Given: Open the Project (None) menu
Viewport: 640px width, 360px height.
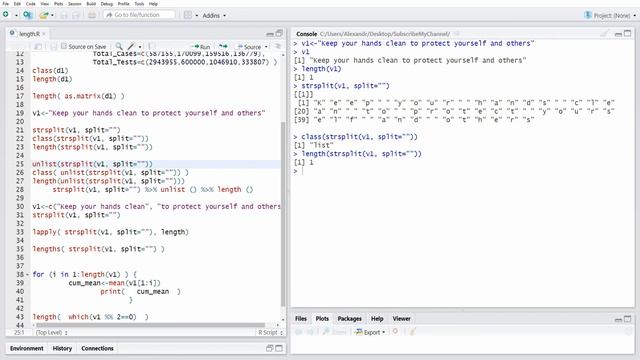Looking at the screenshot, I should pyautogui.click(x=610, y=15).
